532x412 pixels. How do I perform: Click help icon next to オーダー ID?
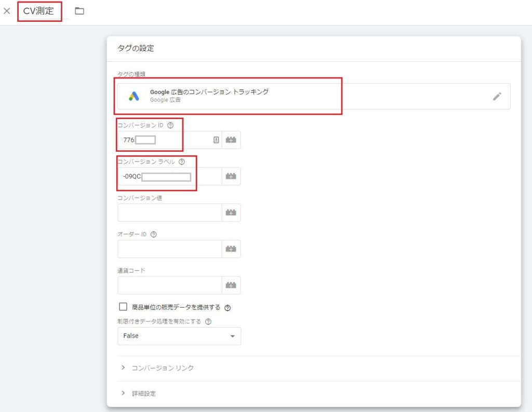[x=153, y=234]
